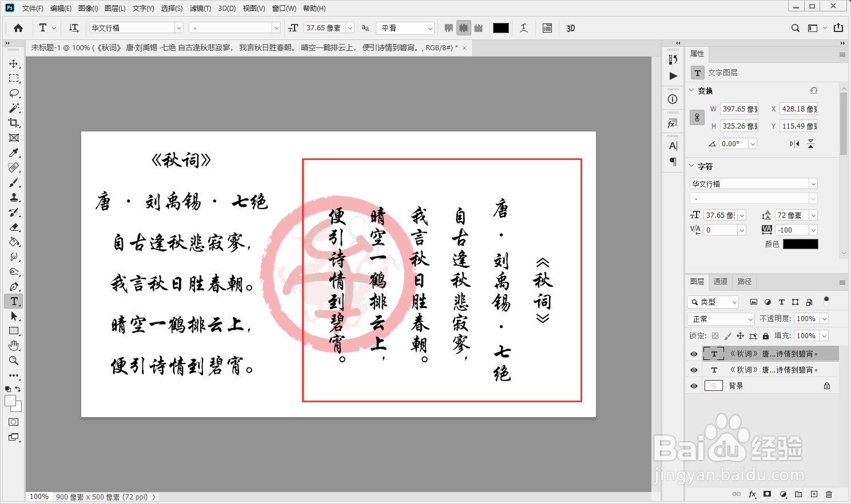Select the Frame tool
The image size is (851, 504).
[x=14, y=138]
